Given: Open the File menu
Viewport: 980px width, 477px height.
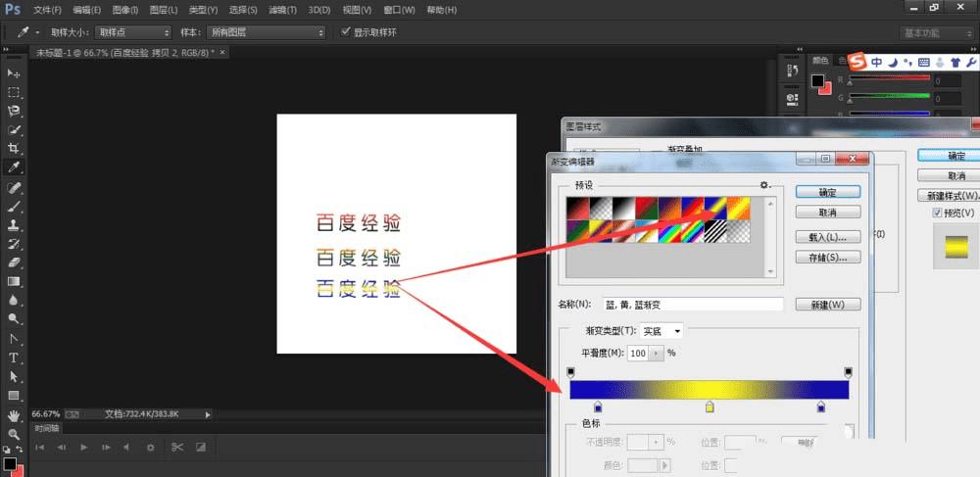Looking at the screenshot, I should tap(47, 10).
